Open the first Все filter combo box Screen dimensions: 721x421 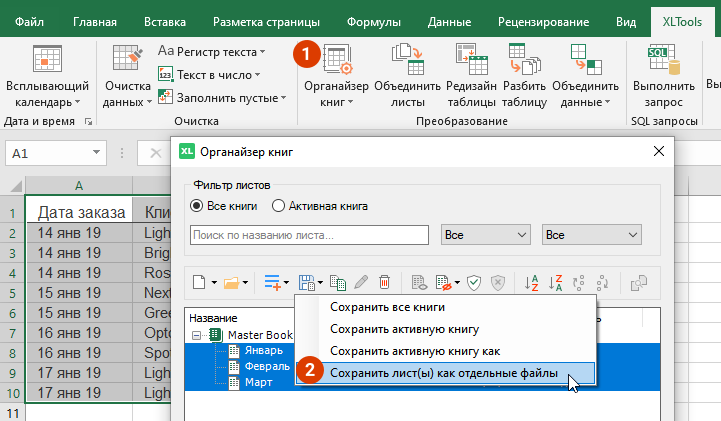coord(485,234)
